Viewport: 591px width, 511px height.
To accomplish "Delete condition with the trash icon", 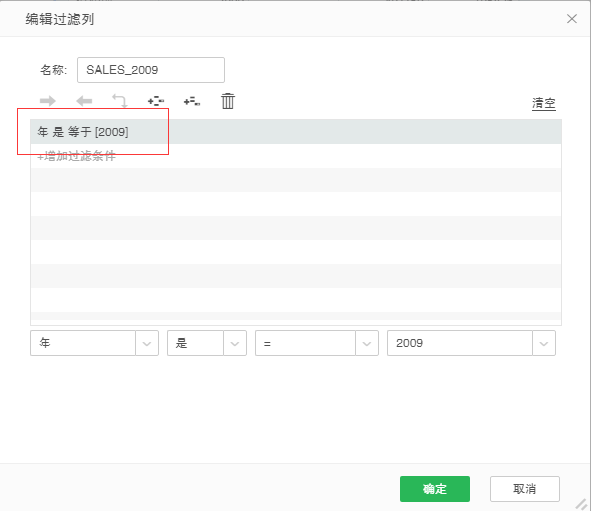I will pyautogui.click(x=228, y=101).
